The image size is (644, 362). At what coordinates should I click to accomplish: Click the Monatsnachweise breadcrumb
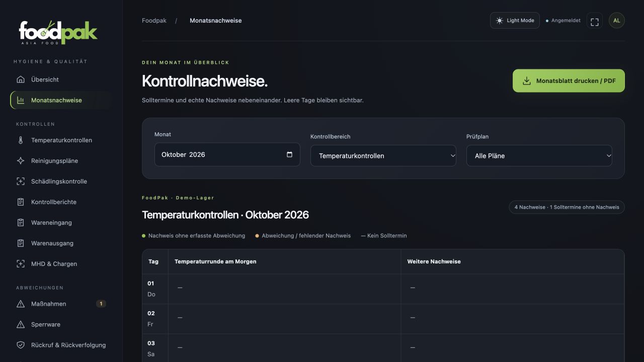pos(215,21)
